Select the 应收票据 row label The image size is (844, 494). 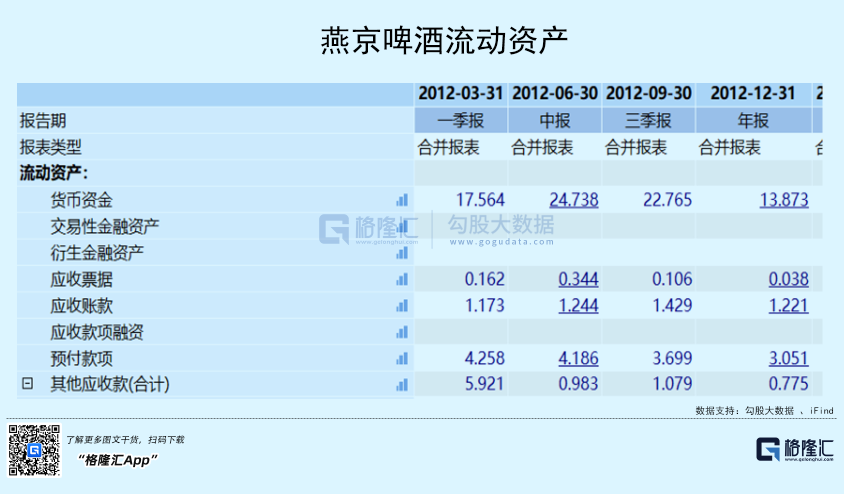pos(82,279)
